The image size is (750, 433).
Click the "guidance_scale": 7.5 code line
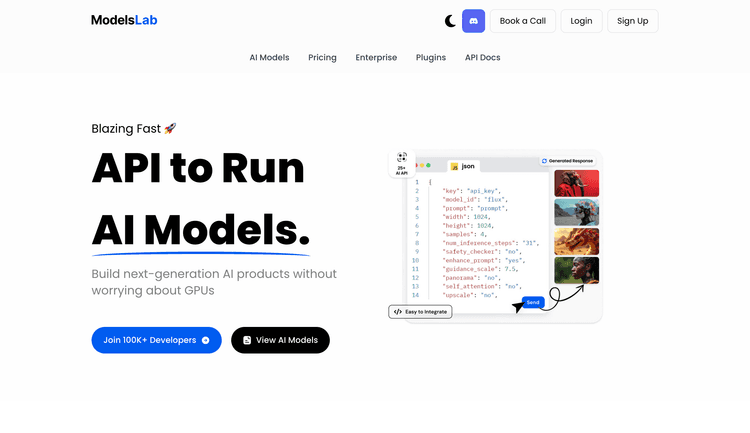tap(480, 269)
